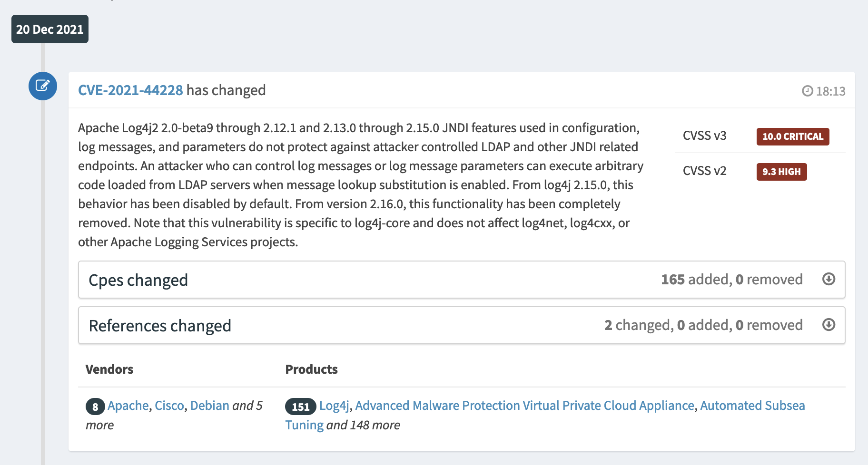Click the vendor count badge showing 8
The image size is (868, 465).
pyautogui.click(x=95, y=407)
